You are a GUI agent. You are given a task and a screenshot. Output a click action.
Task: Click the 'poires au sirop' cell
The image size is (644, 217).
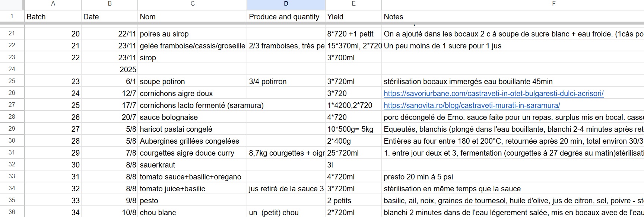point(192,34)
